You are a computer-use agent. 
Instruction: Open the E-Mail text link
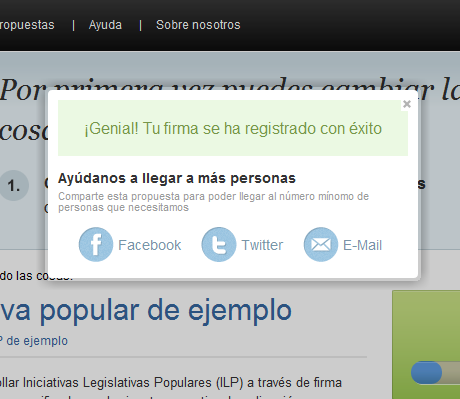click(x=362, y=245)
